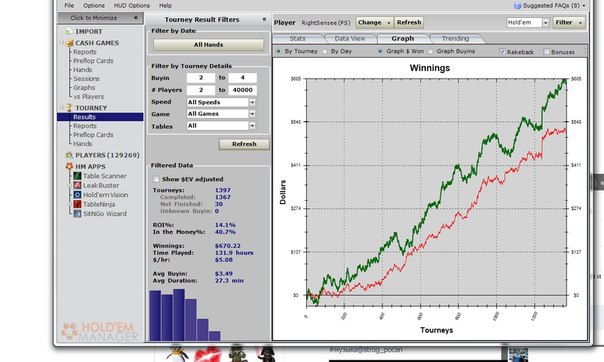The image size is (604, 362).
Task: Uncheck the Rakeback checkbox
Action: (x=502, y=52)
